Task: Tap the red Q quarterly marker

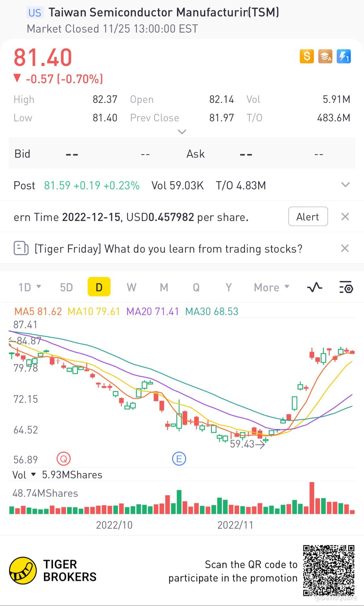Action: click(x=64, y=459)
